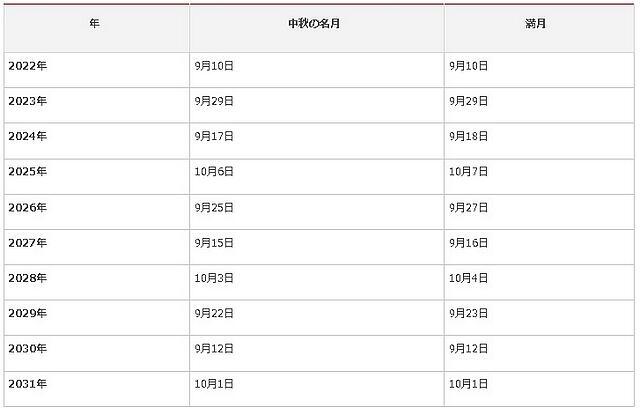Select the 2029年 row label

click(x=28, y=313)
